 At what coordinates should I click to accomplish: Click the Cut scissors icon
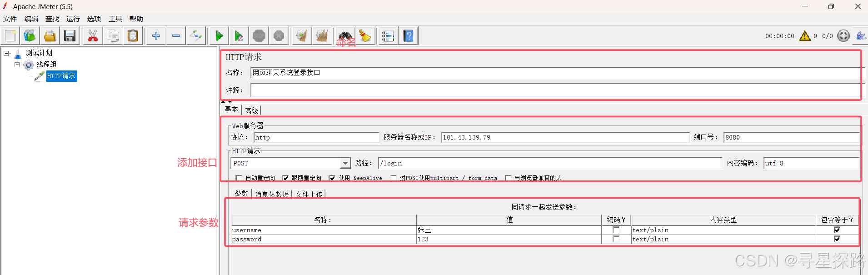click(93, 35)
